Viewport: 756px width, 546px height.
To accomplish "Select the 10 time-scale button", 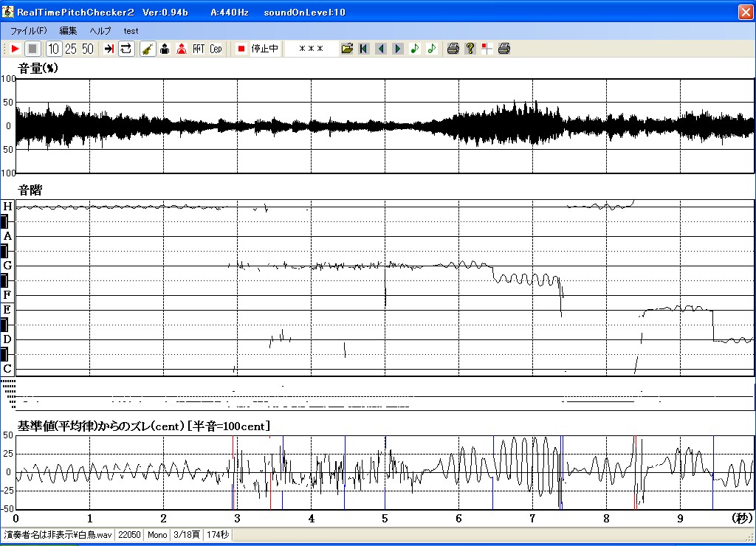I will (x=53, y=49).
